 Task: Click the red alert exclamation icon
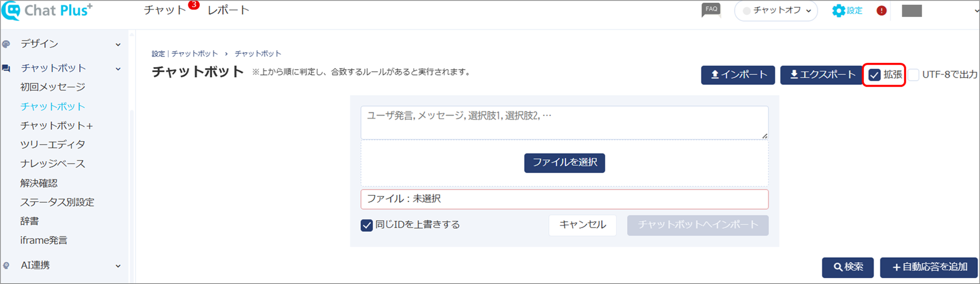coord(881,11)
